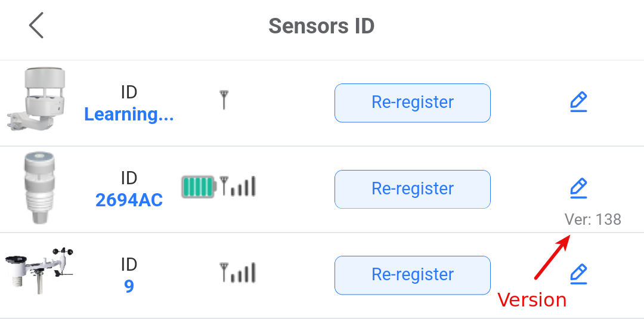644x319 pixels.
Task: Click the signal strength icon for sensor ID 9
Action: tap(237, 272)
